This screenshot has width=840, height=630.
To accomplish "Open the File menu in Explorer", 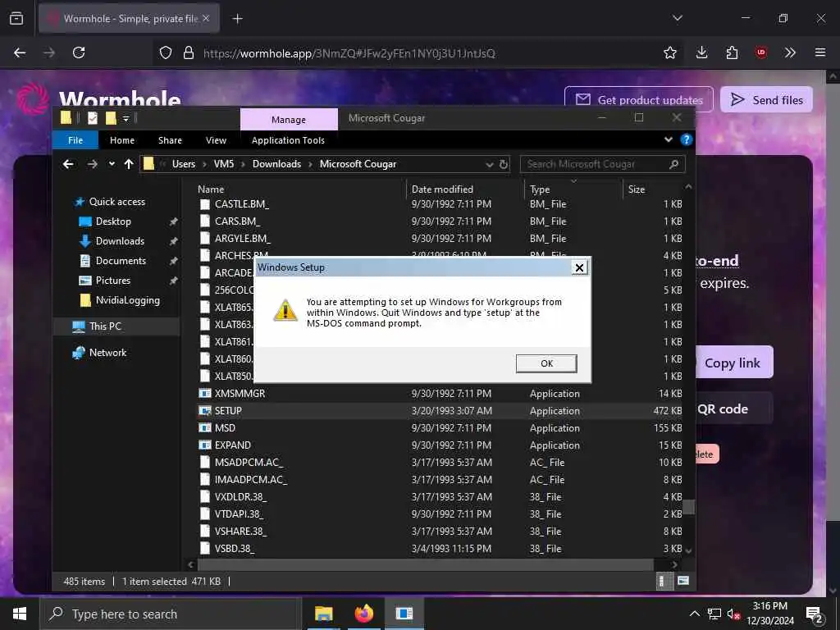I will click(x=75, y=140).
